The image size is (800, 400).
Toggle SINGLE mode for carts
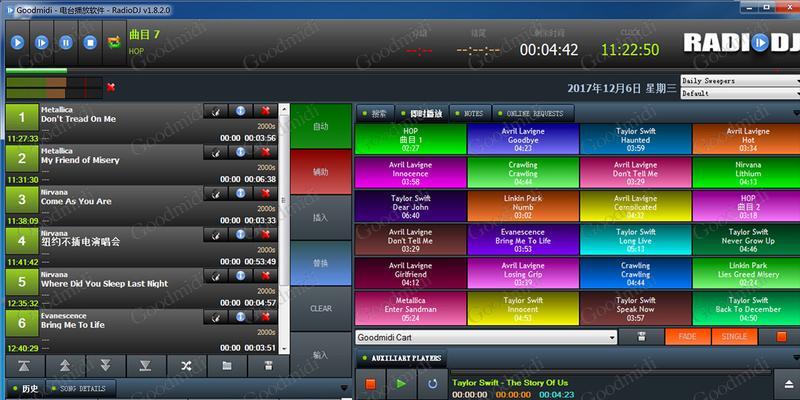pyautogui.click(x=734, y=337)
